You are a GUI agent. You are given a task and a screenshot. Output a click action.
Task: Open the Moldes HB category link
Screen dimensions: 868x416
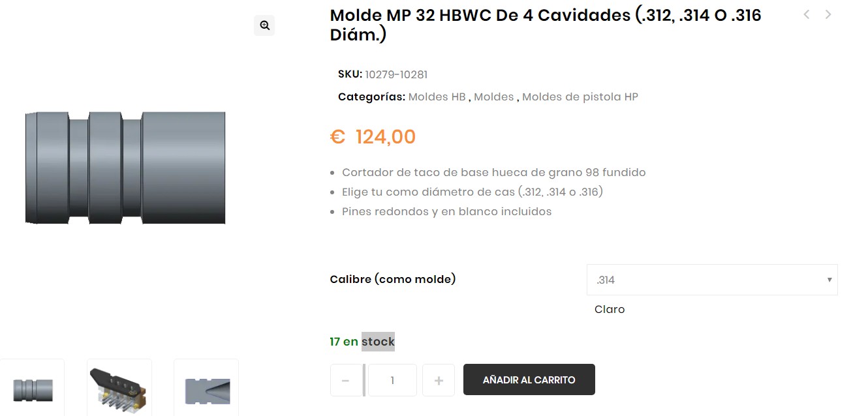point(437,97)
